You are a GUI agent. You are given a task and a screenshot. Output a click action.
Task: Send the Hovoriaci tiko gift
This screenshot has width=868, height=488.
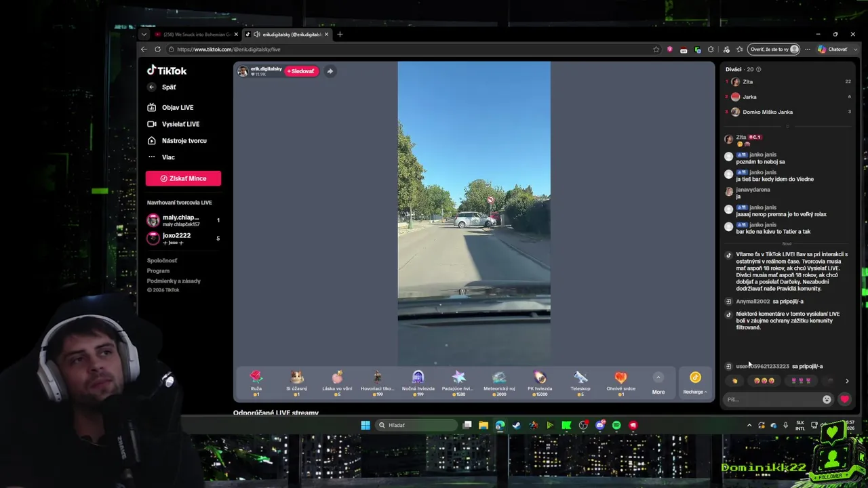click(377, 383)
